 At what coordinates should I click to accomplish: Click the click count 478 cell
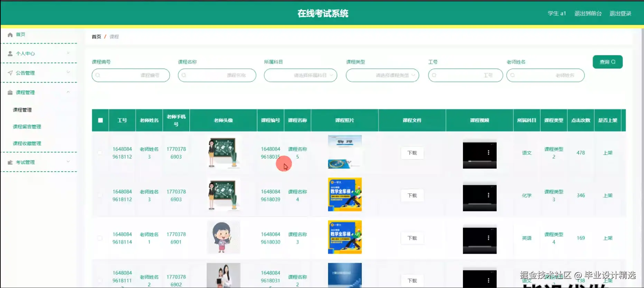click(x=581, y=153)
